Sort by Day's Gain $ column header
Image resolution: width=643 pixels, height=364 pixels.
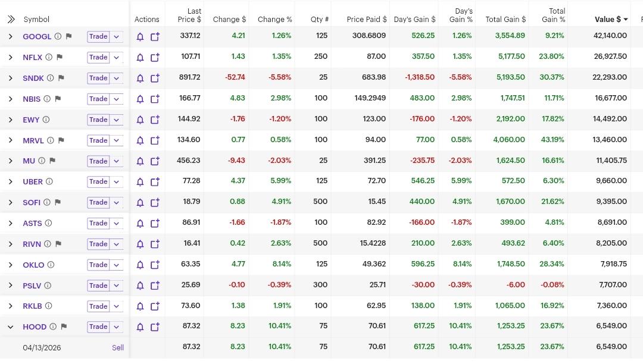(x=414, y=20)
